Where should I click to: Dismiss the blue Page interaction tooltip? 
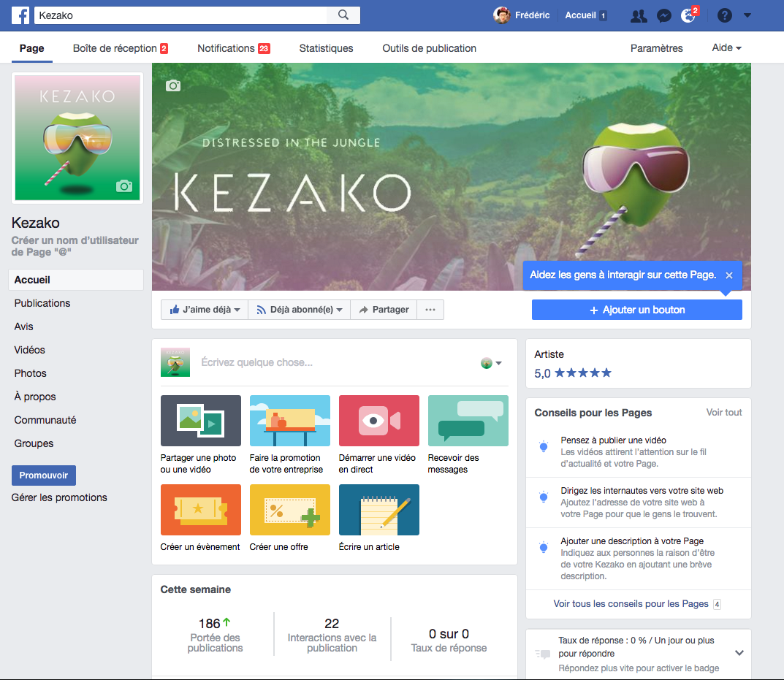coord(728,275)
